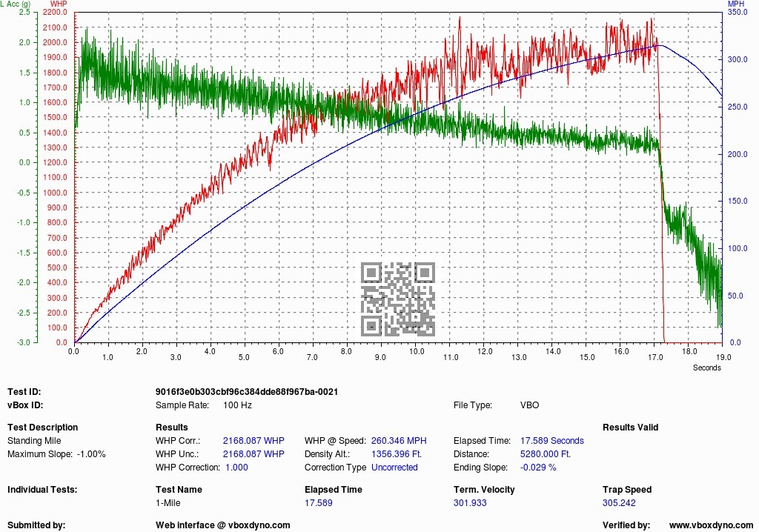Screen dimensions: 759x532
Task: Click the 17.589 Seconds elapsed time value
Action: coord(551,441)
